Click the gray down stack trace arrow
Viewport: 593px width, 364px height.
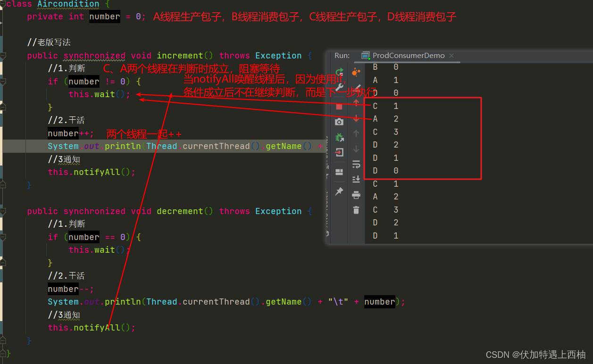356,149
